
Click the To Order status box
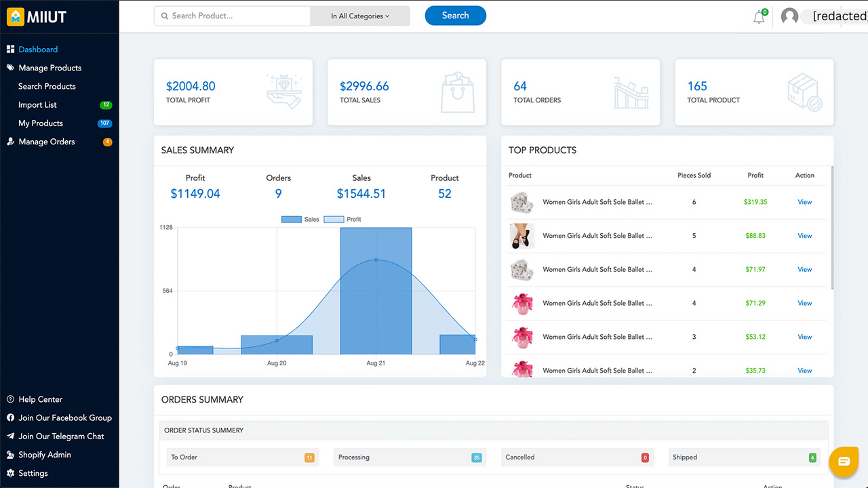click(243, 457)
